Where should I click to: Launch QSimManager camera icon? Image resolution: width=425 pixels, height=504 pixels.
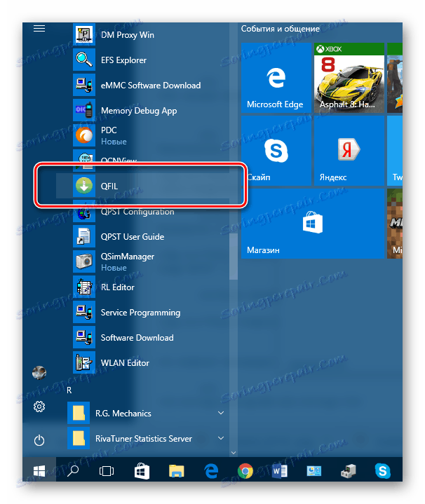(x=84, y=261)
